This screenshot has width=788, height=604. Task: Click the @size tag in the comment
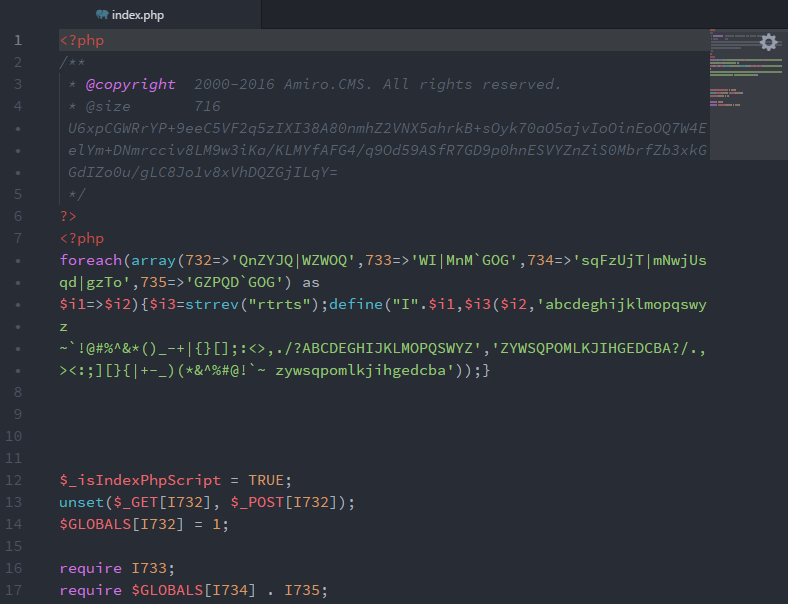pyautogui.click(x=108, y=106)
